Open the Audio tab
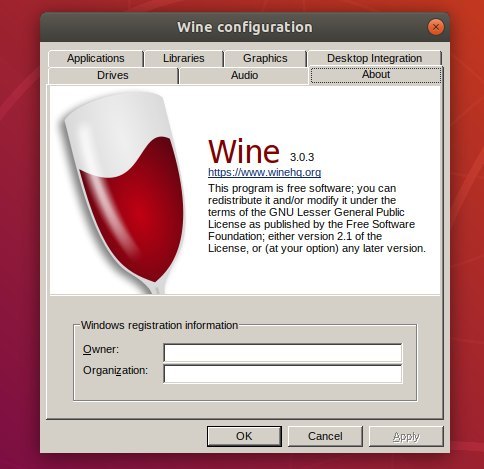 coord(244,75)
